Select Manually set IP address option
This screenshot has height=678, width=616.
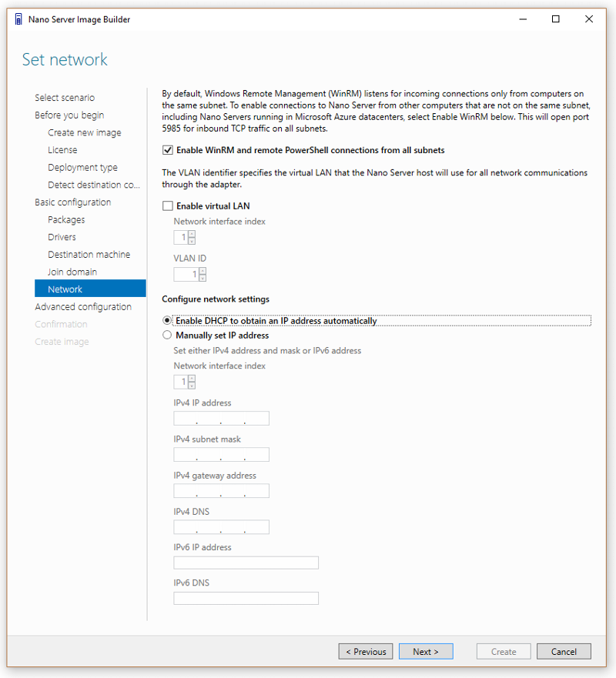[x=167, y=335]
